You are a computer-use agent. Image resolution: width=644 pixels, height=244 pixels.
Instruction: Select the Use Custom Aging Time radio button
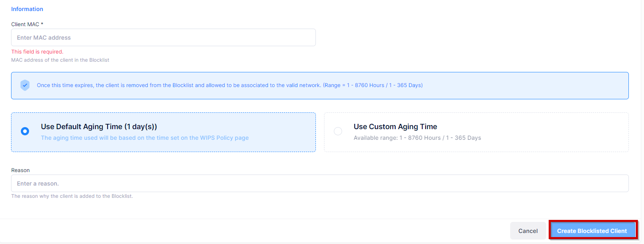(x=338, y=131)
